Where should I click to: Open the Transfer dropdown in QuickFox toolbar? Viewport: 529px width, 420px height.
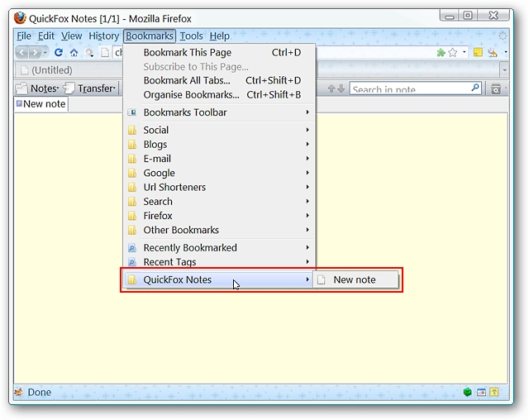89,88
